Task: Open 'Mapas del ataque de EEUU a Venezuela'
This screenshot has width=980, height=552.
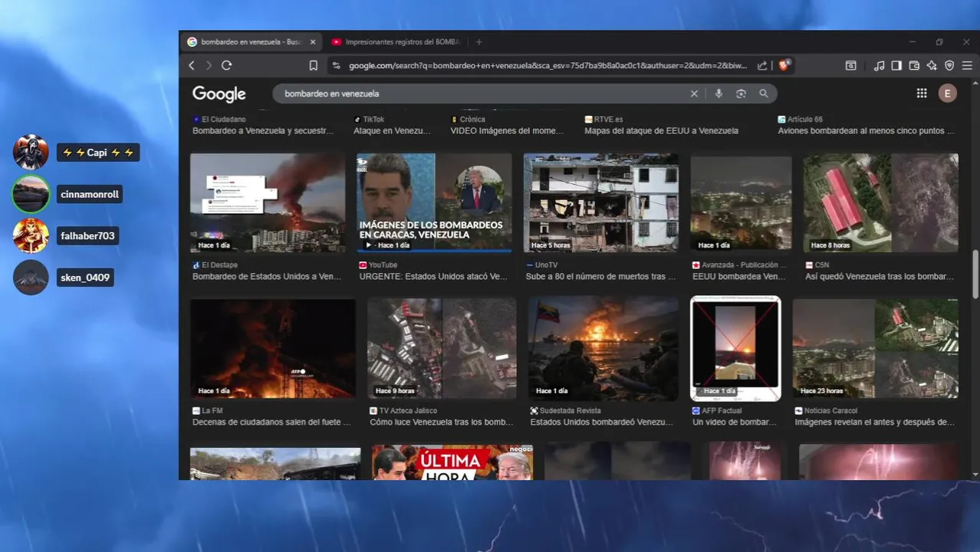Action: click(x=662, y=131)
